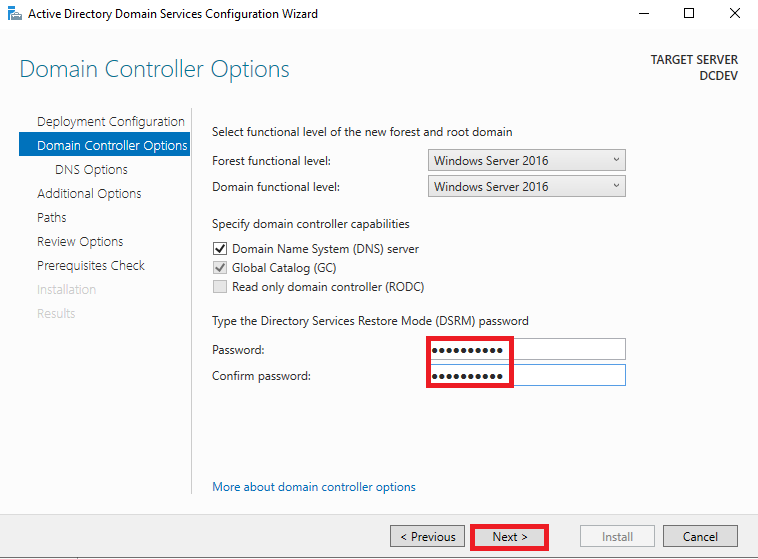
Task: Enable the Read only domain controller (RODC) checkbox
Action: click(220, 287)
